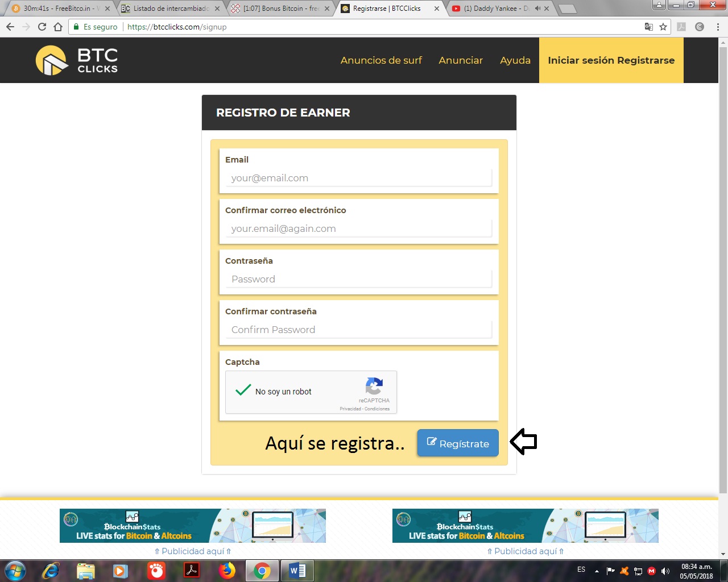The width and height of the screenshot is (728, 582).
Task: Open Windows Media Player from taskbar
Action: coord(121,571)
